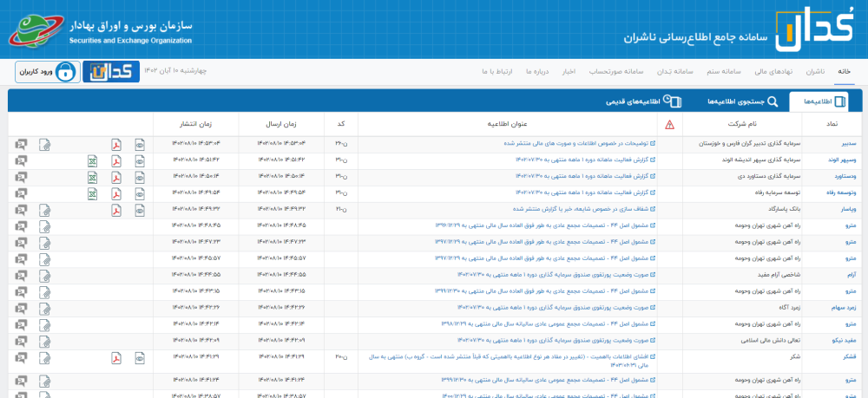The height and width of the screenshot is (398, 868).
Task: View document eye icon for قشکر row
Action: click(x=140, y=358)
